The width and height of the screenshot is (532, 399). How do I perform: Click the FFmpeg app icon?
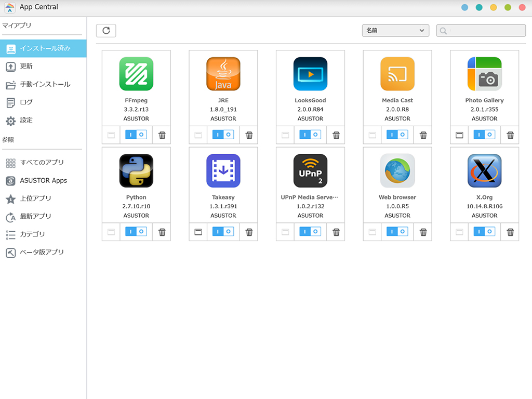pos(136,74)
